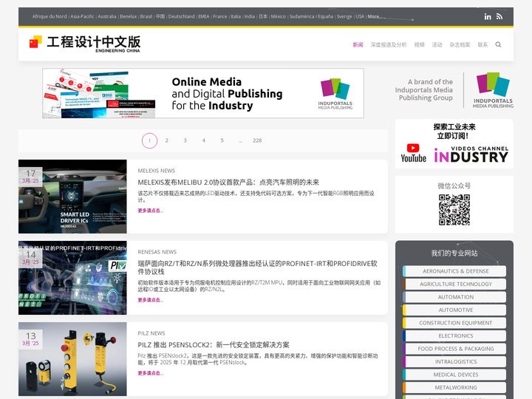This screenshot has width=532, height=399.
Task: Open the LinkedIn icon in top bar
Action: click(x=488, y=16)
